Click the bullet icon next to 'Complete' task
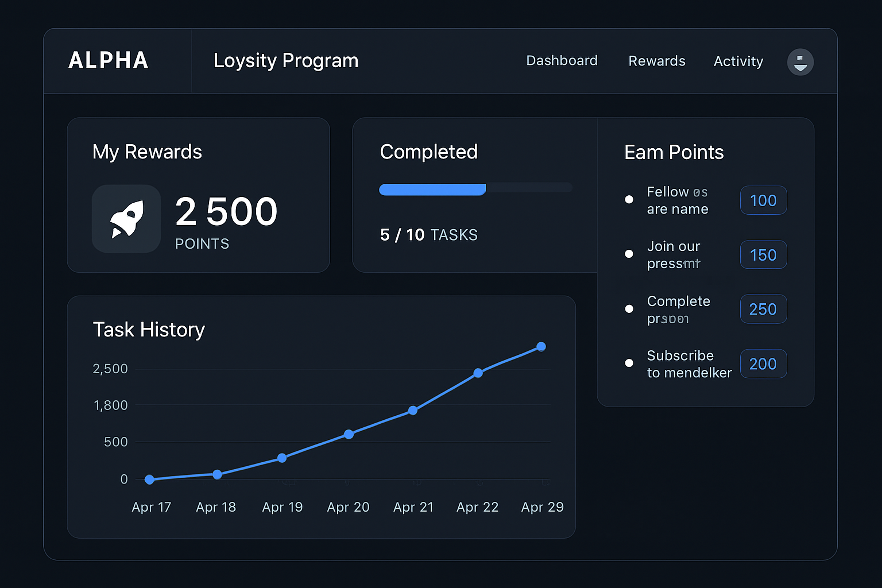Image resolution: width=882 pixels, height=588 pixels. click(629, 308)
